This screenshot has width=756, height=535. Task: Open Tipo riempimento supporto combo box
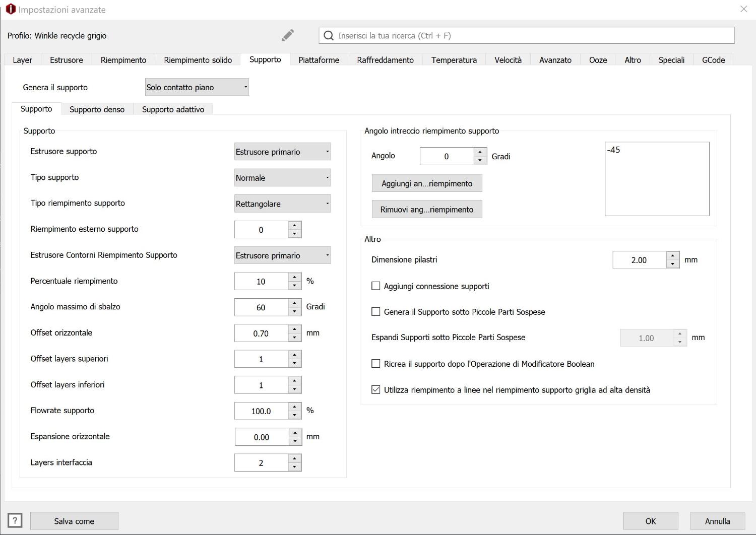pyautogui.click(x=282, y=204)
